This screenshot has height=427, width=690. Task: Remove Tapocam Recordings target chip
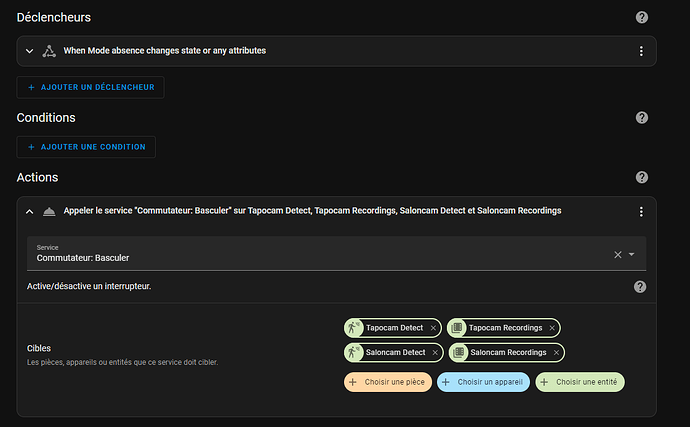coord(552,328)
